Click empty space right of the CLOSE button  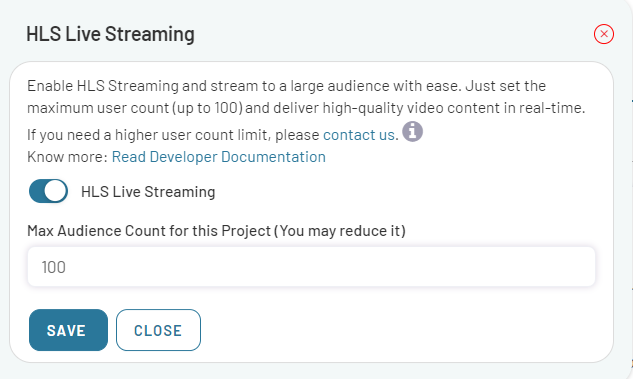(x=404, y=330)
